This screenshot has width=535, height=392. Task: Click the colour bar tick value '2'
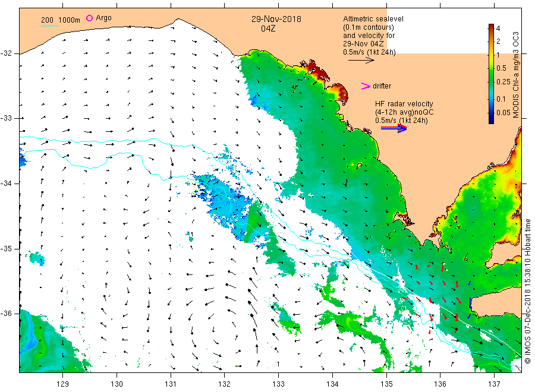[x=498, y=41]
